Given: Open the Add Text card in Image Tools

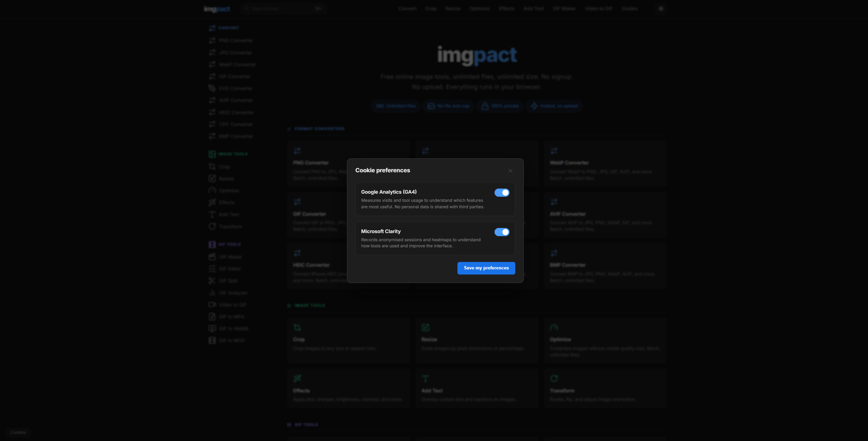Looking at the screenshot, I should point(477,388).
